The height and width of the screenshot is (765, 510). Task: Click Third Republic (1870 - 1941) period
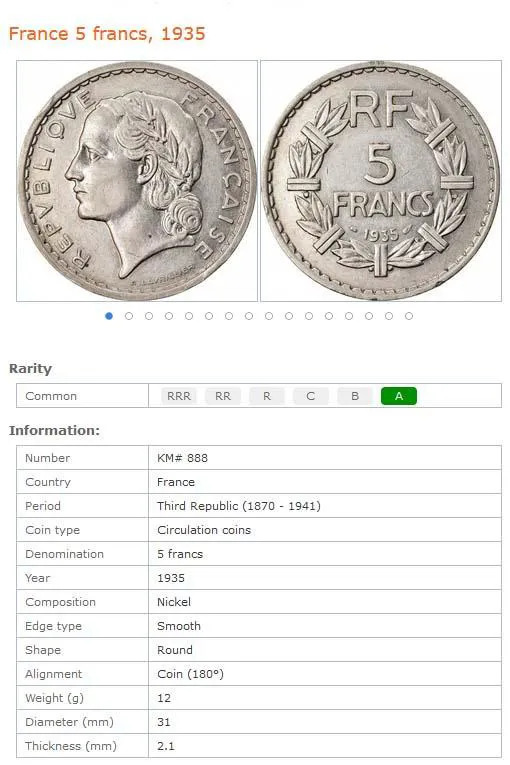tap(239, 505)
